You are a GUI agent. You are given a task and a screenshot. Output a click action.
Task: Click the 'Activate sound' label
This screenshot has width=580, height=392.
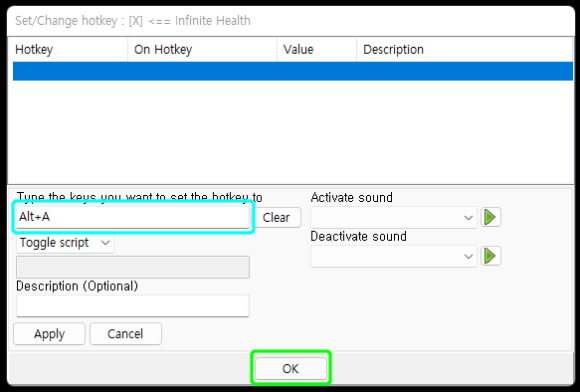pyautogui.click(x=351, y=197)
